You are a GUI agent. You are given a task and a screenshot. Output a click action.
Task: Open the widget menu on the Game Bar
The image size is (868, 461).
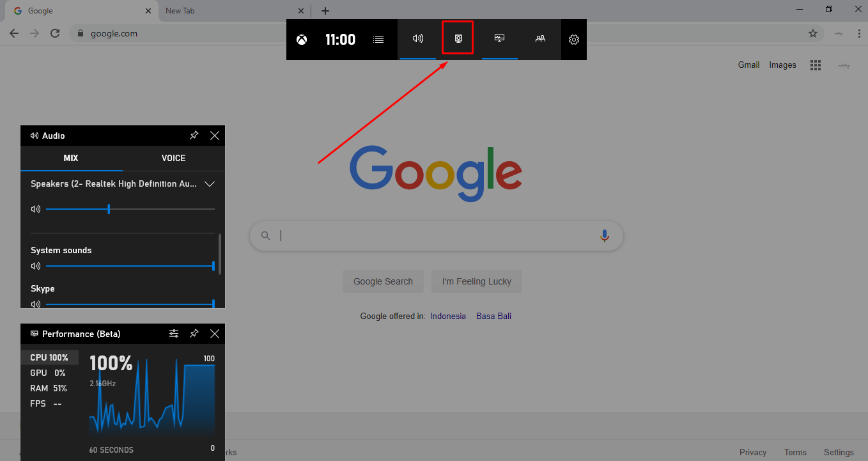378,39
